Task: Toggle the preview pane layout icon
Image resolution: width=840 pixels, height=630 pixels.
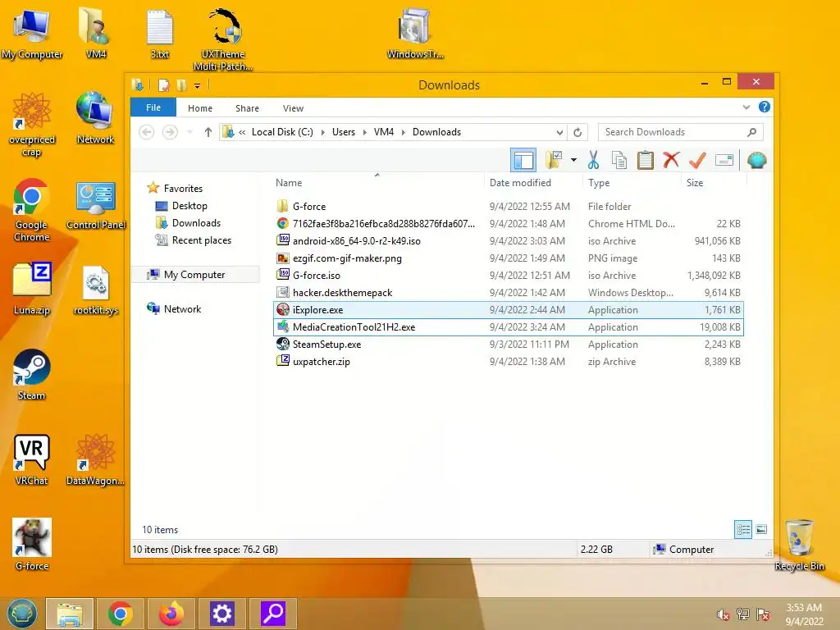Action: 523,160
